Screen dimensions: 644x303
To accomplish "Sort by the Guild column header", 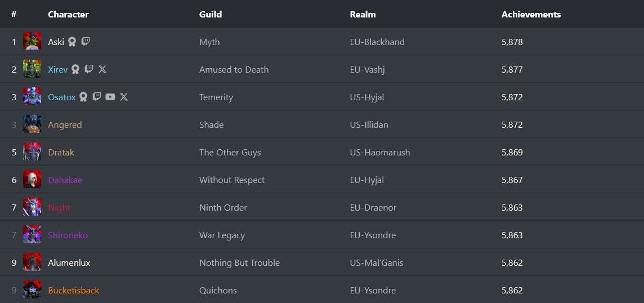I will (x=211, y=14).
